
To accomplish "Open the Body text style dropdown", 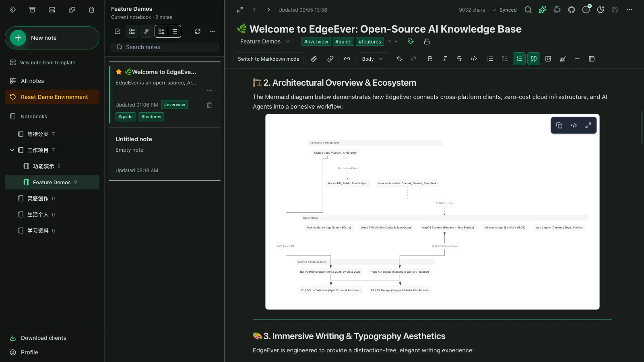I will (373, 59).
